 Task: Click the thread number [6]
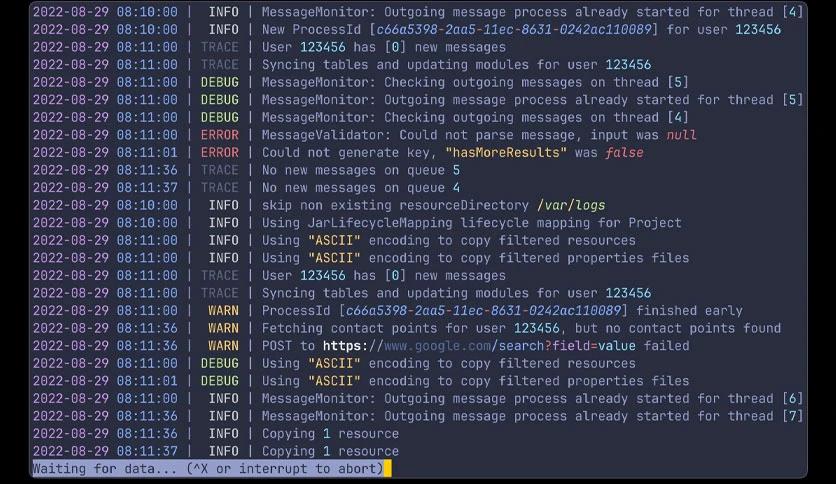pos(792,399)
